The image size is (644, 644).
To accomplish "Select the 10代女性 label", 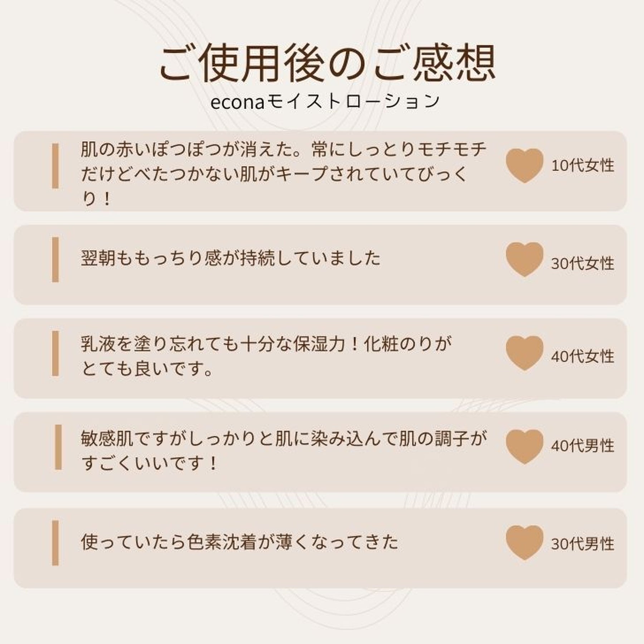I will coord(582,166).
